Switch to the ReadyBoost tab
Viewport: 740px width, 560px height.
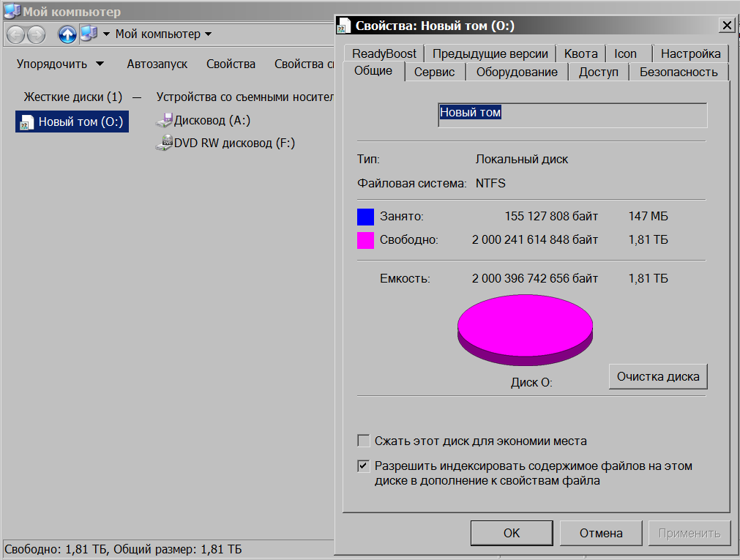(x=384, y=53)
